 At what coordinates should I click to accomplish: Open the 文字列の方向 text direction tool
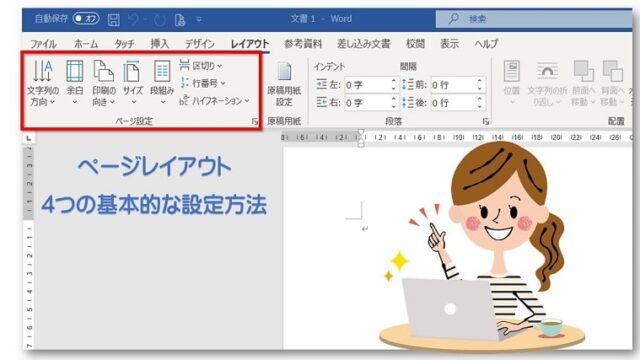coord(43,83)
